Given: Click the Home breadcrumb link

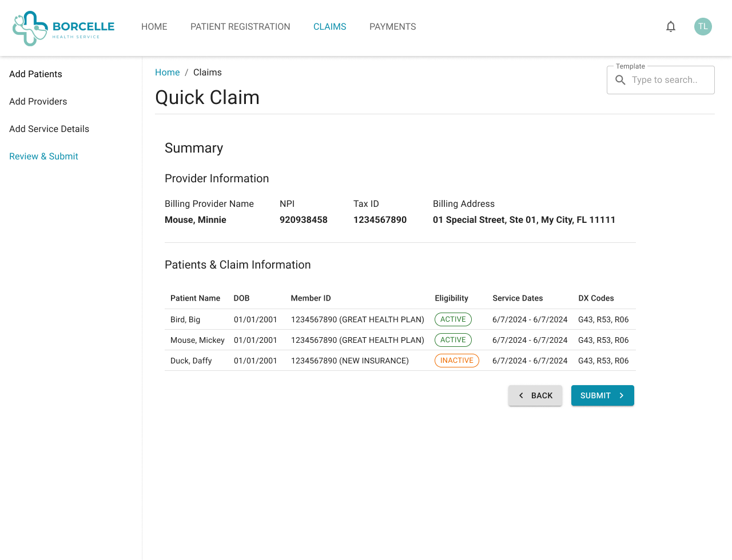Looking at the screenshot, I should (167, 73).
